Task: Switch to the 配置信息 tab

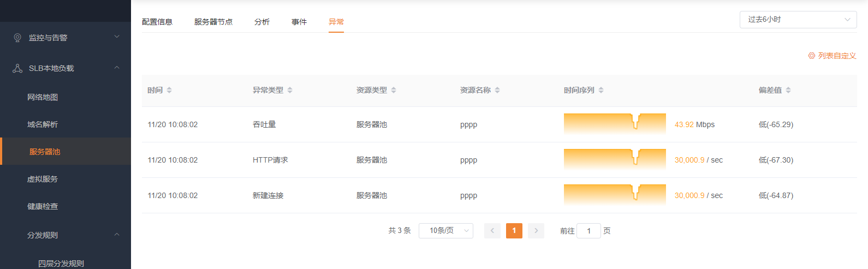Action: point(157,22)
